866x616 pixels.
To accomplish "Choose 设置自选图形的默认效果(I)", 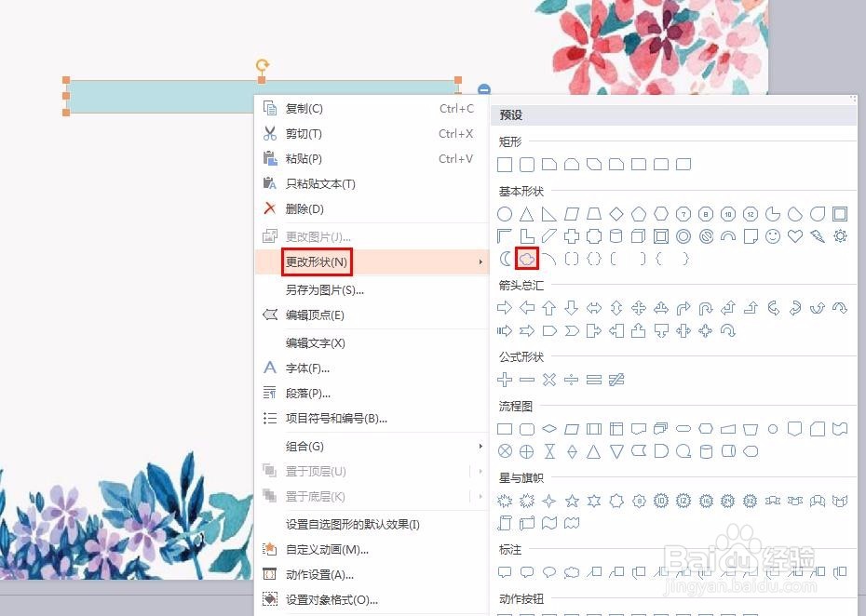I will click(352, 525).
